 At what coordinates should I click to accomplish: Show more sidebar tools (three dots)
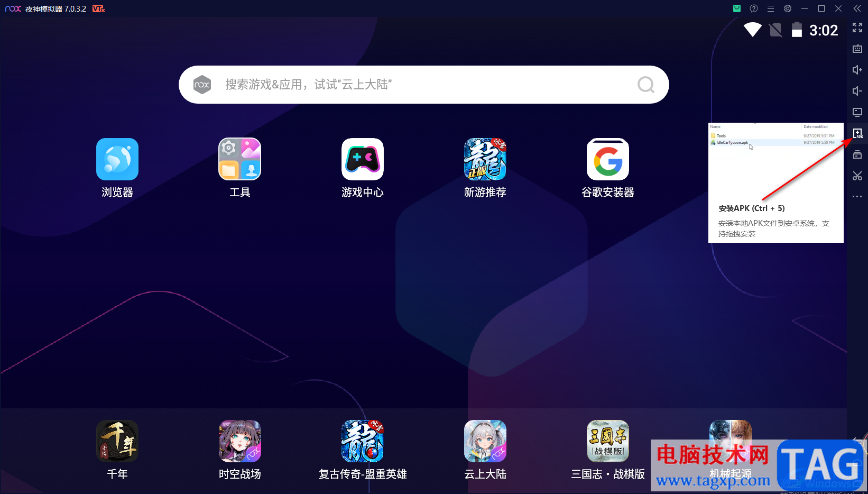coord(857,196)
